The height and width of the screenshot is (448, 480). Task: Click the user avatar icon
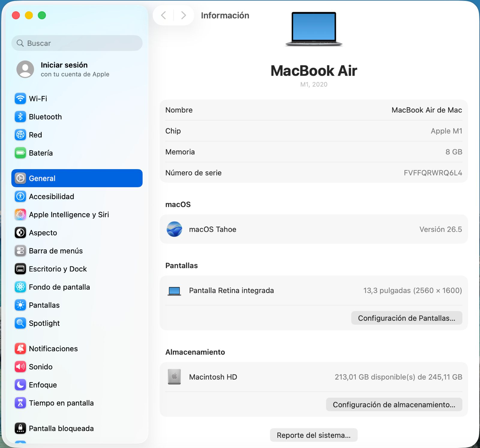point(25,69)
